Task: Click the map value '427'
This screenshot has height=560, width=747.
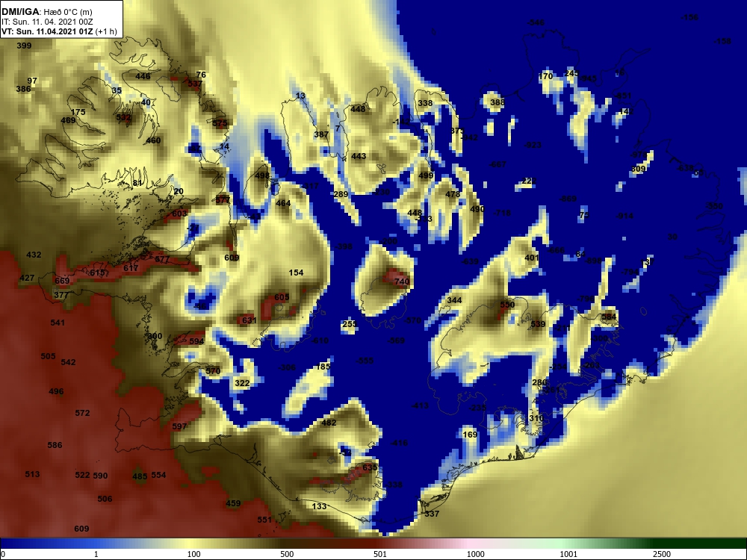Action: (27, 278)
